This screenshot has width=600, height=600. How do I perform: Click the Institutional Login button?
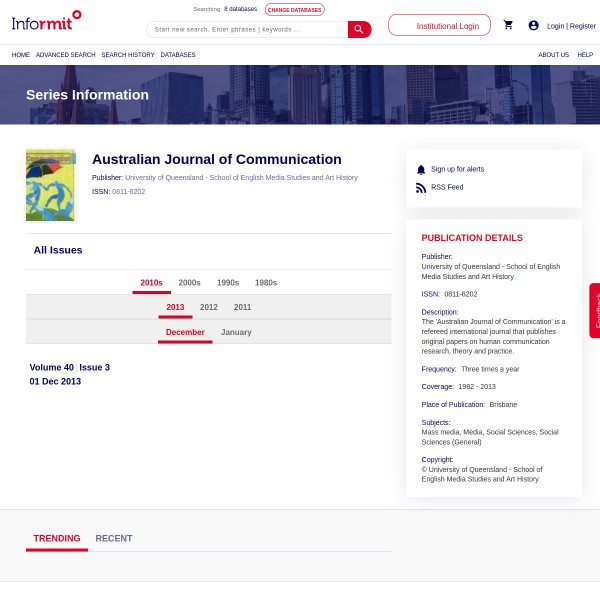[440, 25]
